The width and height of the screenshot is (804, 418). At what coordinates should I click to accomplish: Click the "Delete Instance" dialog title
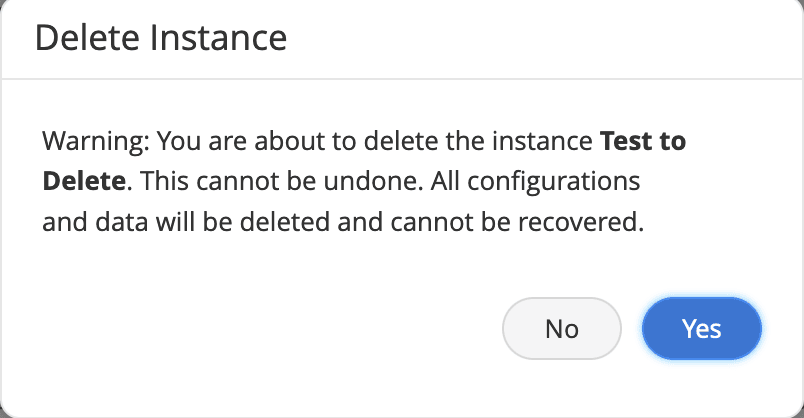(161, 38)
